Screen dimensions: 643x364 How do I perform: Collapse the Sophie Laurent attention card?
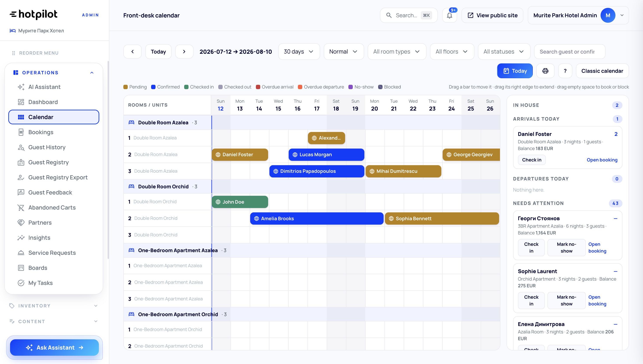[x=615, y=272]
